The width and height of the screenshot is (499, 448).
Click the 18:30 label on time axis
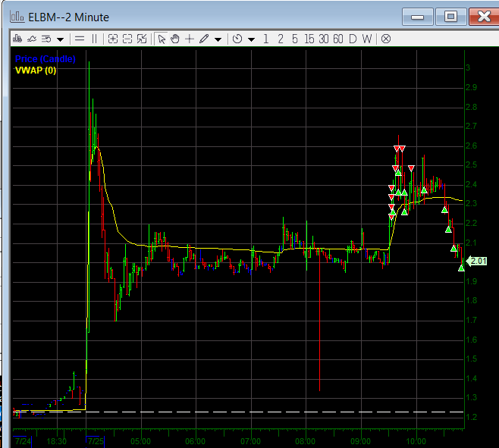(57, 441)
